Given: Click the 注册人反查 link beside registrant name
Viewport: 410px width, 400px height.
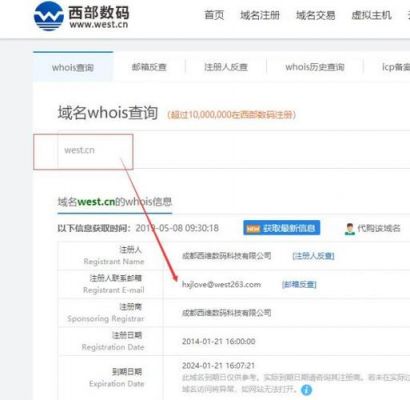Looking at the screenshot, I should [x=313, y=256].
